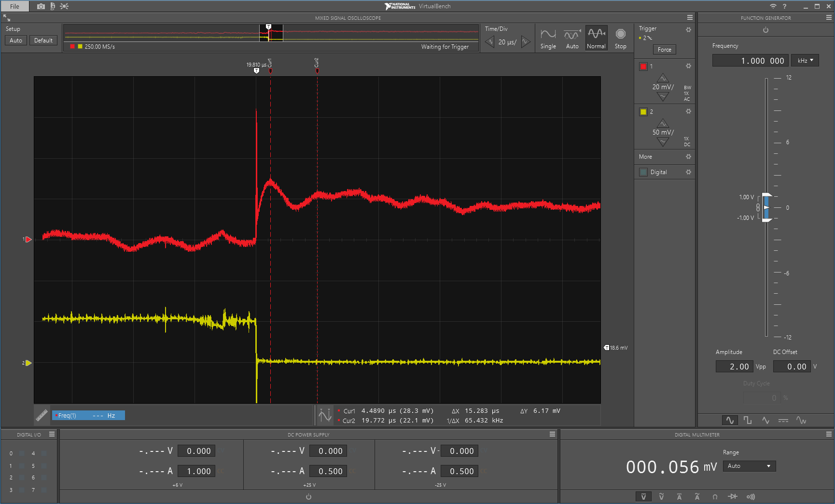Open the Function Generator panel menu
Viewport: 835px width, 504px height.
[x=829, y=17]
